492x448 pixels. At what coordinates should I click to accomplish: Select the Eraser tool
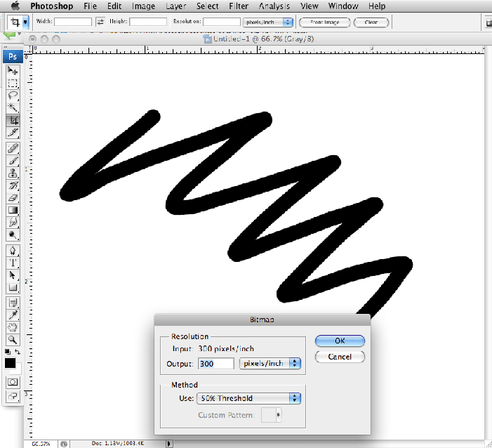(13, 198)
